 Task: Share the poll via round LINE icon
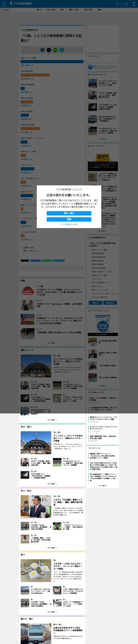click(55, 50)
